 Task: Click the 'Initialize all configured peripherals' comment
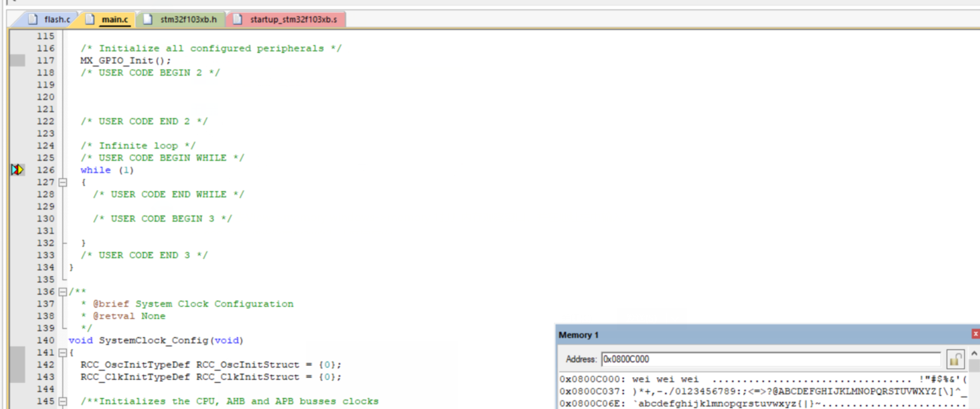pos(211,49)
